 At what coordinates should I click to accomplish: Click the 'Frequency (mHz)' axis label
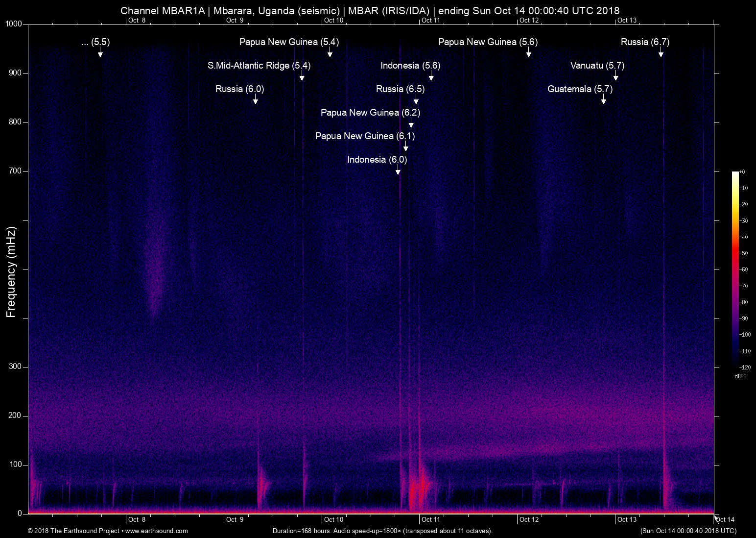(11, 272)
